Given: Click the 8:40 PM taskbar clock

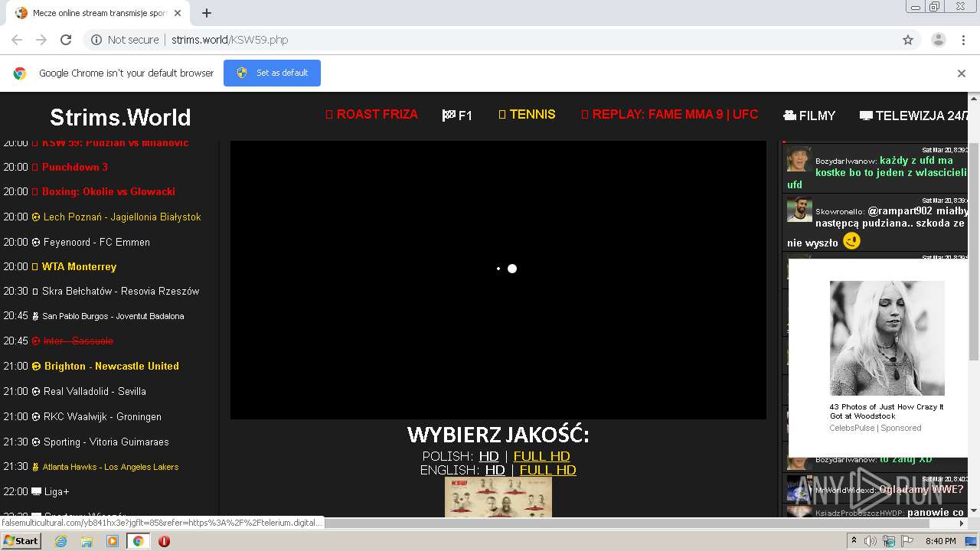Looking at the screenshot, I should click(940, 541).
